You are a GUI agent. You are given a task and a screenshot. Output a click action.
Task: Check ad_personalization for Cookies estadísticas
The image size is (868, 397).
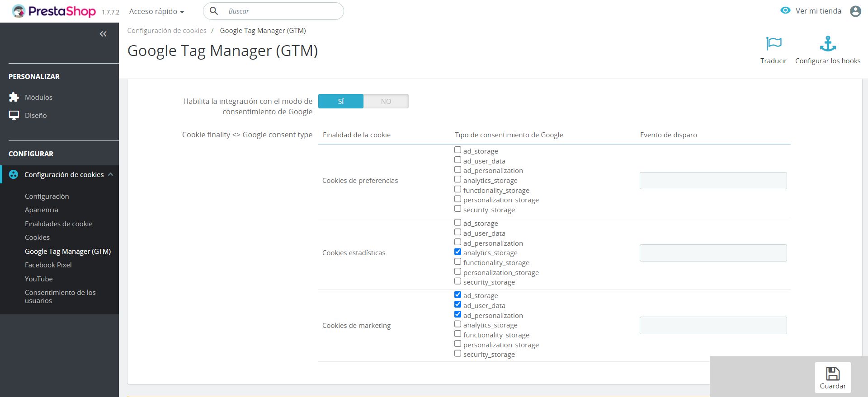(458, 242)
